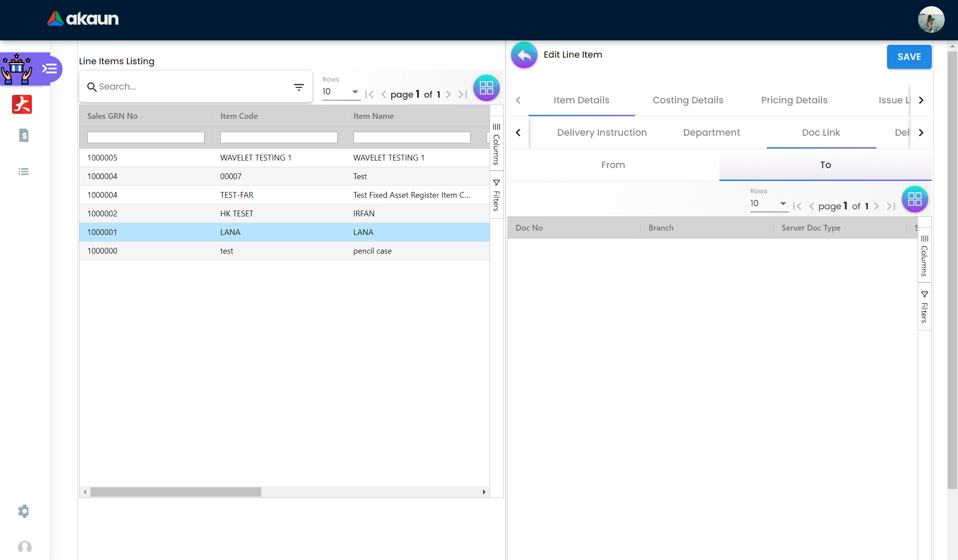Open the settings gear in the sidebar
The image size is (958, 560).
click(24, 511)
